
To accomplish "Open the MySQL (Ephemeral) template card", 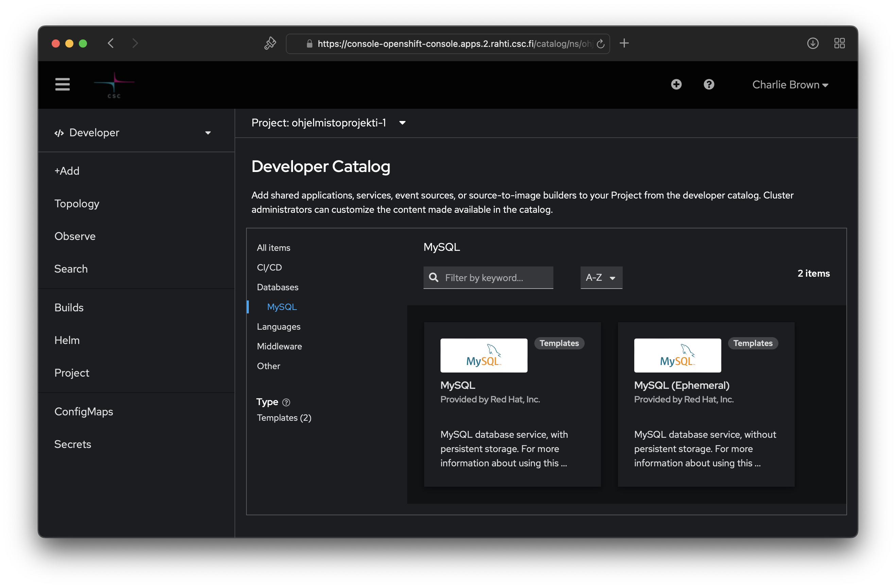I will [706, 404].
